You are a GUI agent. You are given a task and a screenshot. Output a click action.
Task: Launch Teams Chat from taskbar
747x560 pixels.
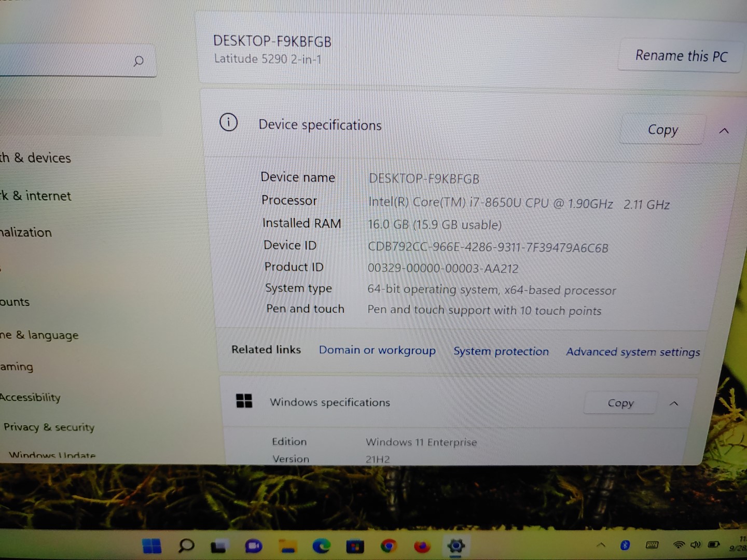click(253, 546)
